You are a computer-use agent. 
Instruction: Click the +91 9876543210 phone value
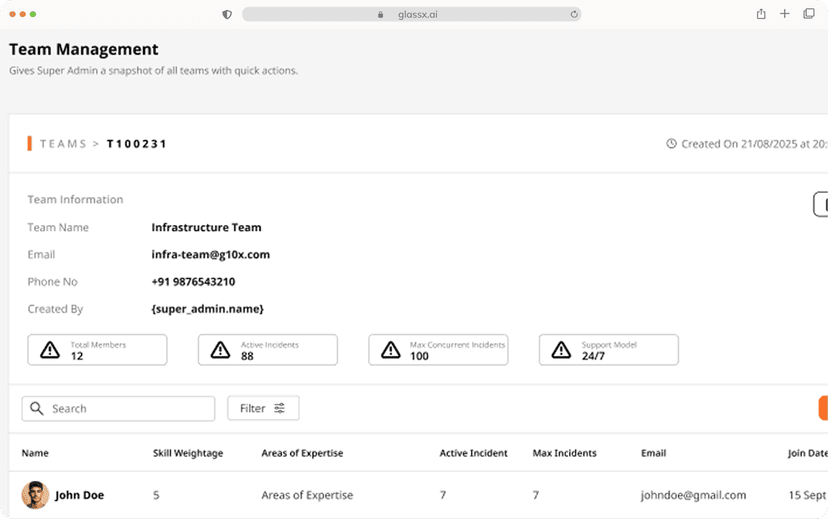pyautogui.click(x=193, y=282)
